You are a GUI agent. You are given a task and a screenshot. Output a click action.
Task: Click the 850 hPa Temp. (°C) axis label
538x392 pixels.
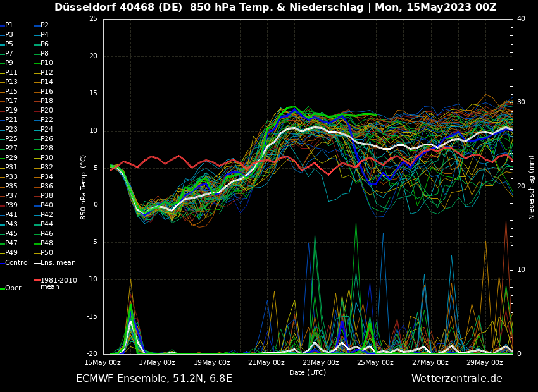pos(84,187)
